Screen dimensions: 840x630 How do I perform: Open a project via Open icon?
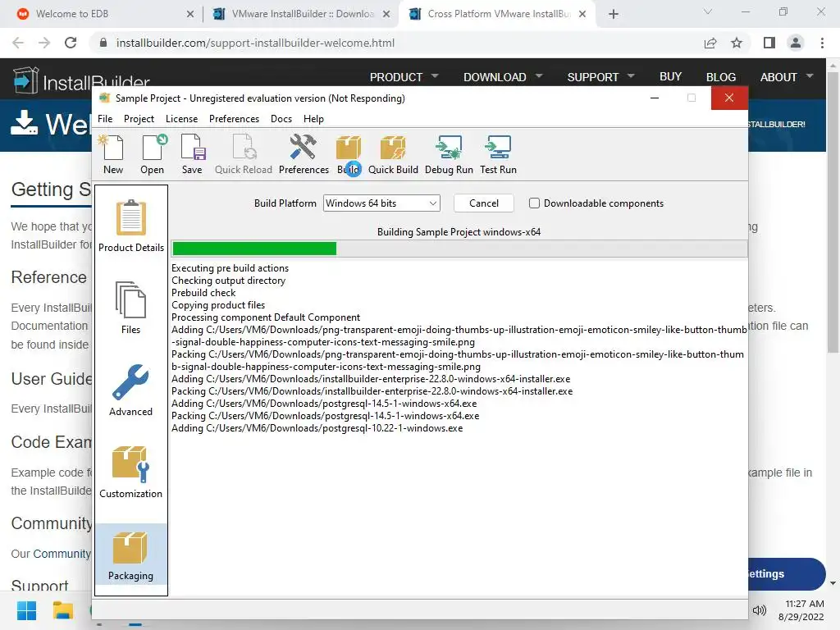(x=152, y=155)
